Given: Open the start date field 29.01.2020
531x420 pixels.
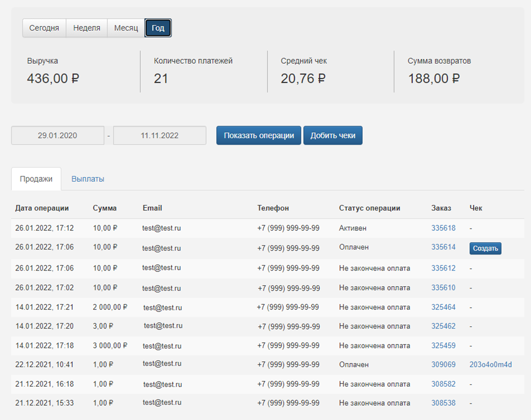Looking at the screenshot, I should (x=58, y=135).
